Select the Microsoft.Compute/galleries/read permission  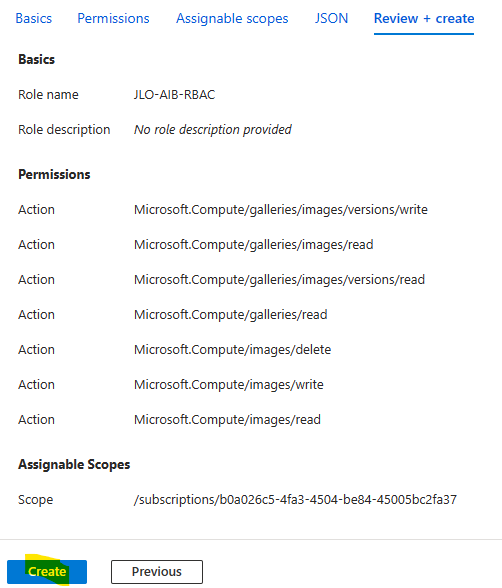coord(231,315)
